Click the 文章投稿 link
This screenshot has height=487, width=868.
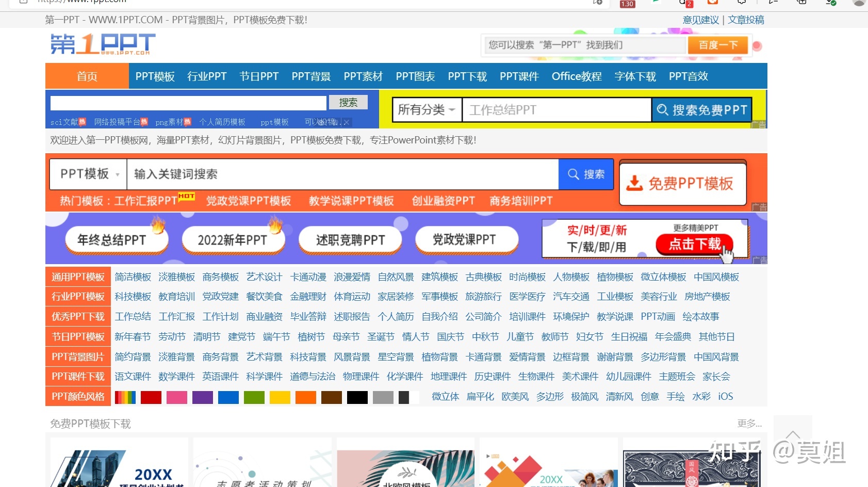tap(746, 20)
